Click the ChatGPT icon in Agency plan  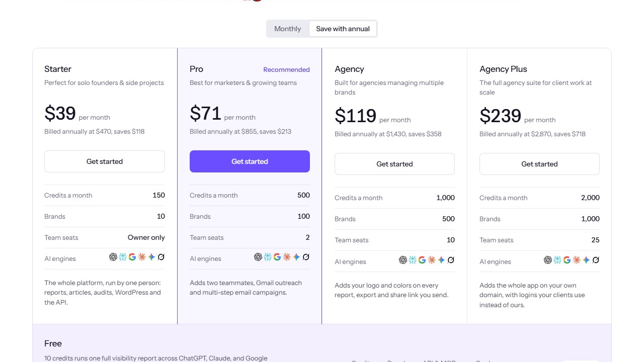pos(403,260)
